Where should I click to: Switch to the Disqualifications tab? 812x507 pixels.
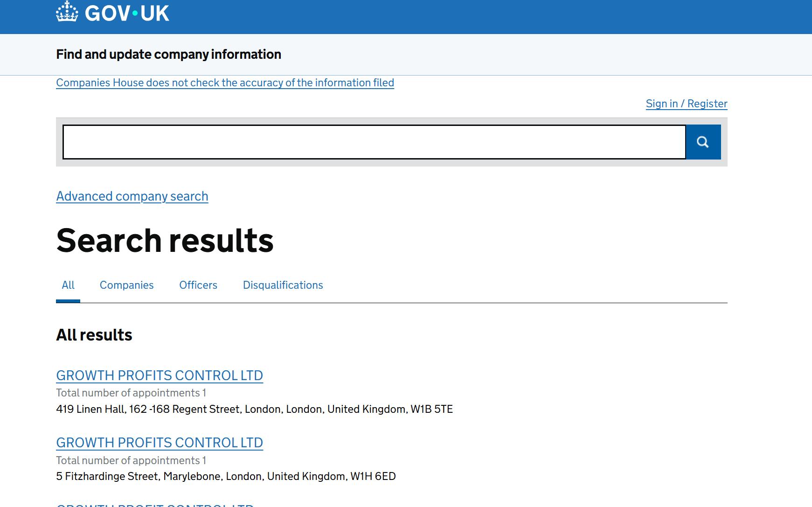coord(283,285)
